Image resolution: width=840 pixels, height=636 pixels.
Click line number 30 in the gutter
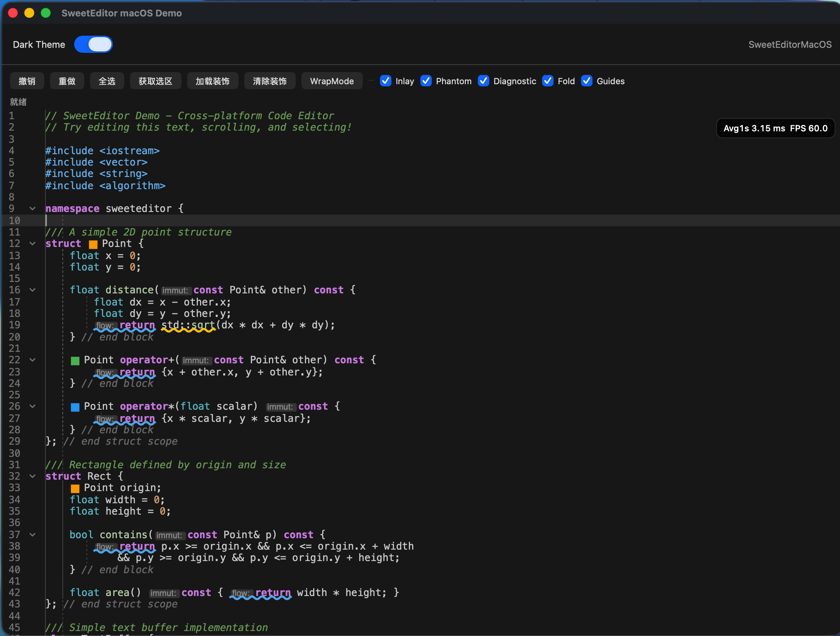14,454
